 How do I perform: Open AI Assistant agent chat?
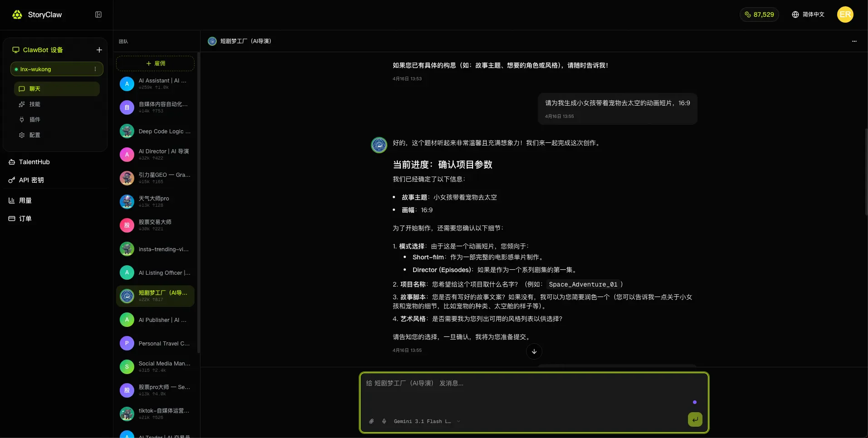point(155,84)
